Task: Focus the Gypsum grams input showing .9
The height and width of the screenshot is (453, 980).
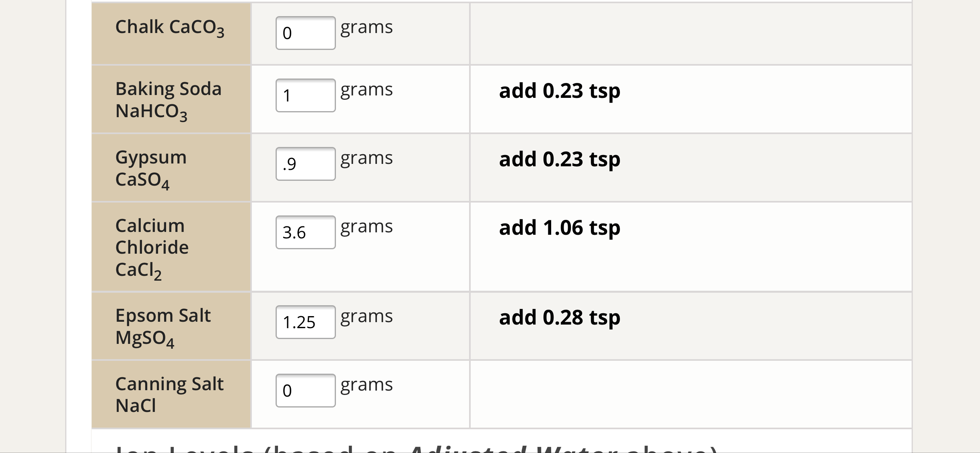Action: [x=305, y=164]
